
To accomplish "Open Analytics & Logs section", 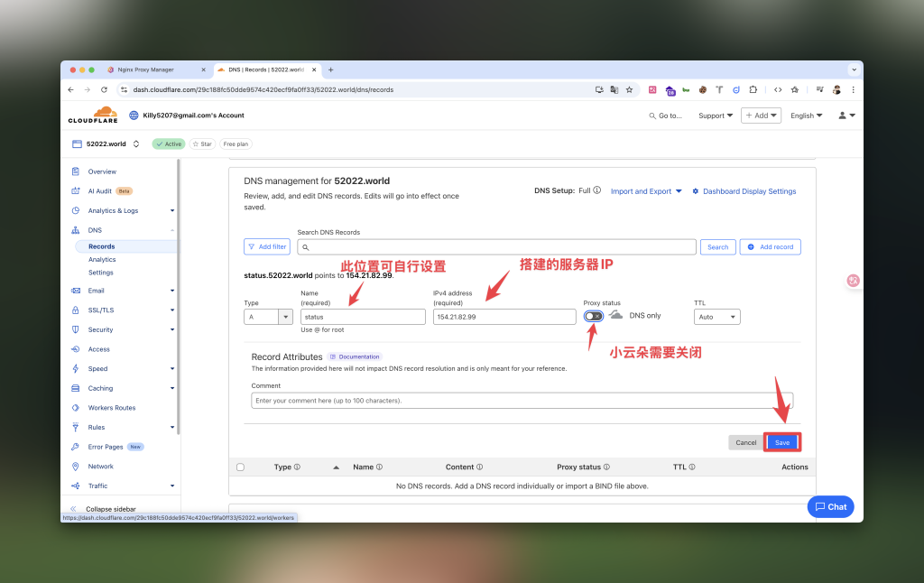I will point(113,210).
